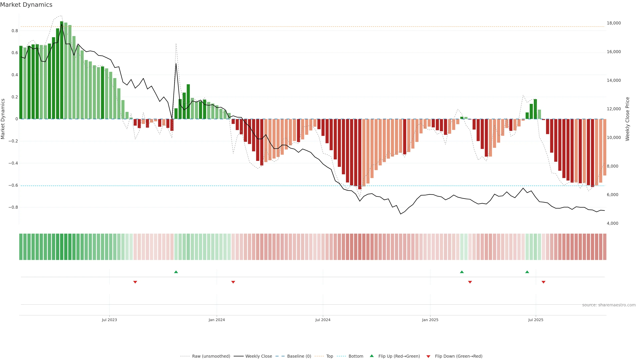Click the red flip-down triangle from August 2023
The height and width of the screenshot is (362, 644).
135,282
